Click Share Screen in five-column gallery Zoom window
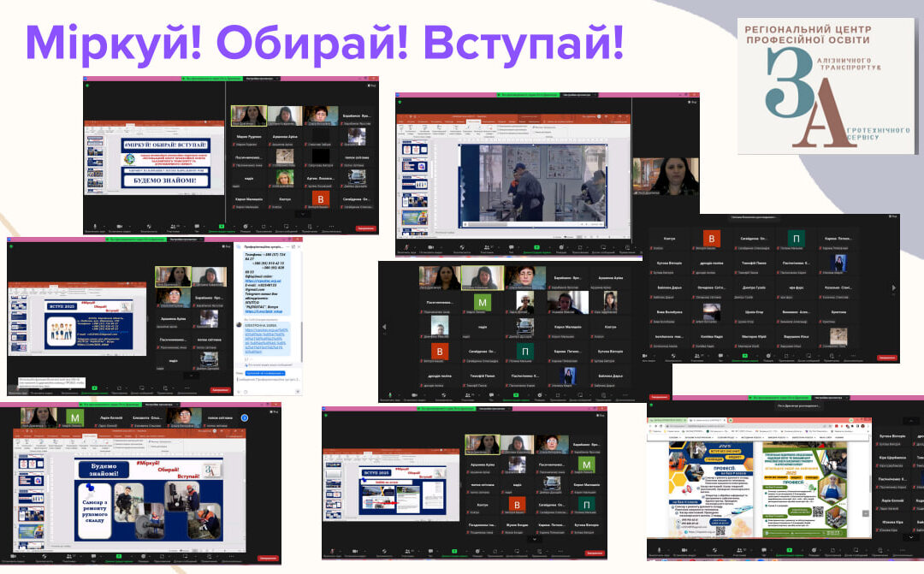Image resolution: width=924 pixels, height=574 pixels. pos(516,395)
